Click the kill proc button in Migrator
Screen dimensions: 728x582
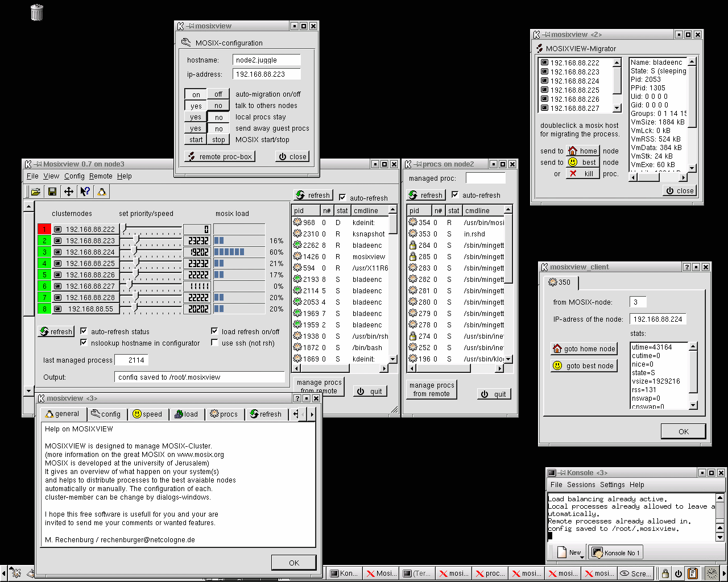coord(582,173)
